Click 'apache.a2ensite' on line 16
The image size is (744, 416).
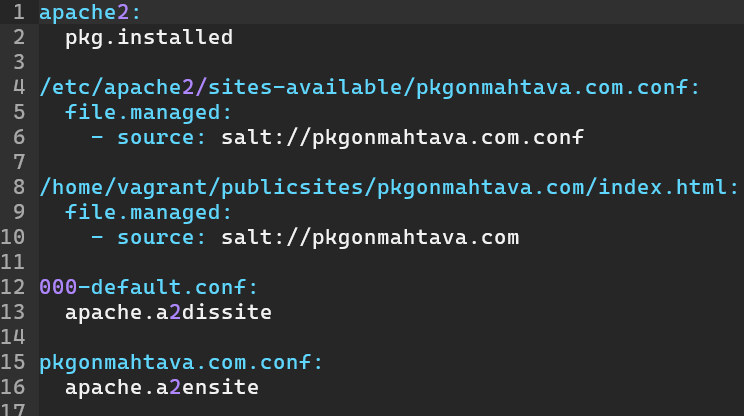click(x=162, y=386)
